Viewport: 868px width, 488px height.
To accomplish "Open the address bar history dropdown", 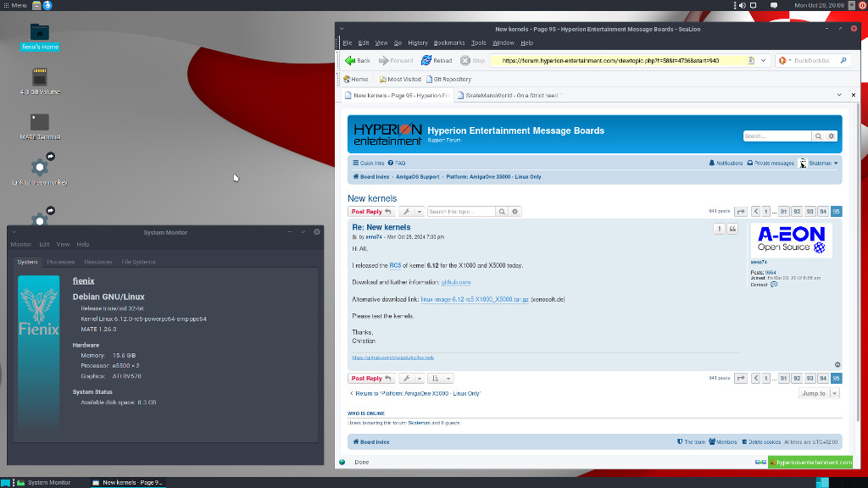I will (x=764, y=60).
